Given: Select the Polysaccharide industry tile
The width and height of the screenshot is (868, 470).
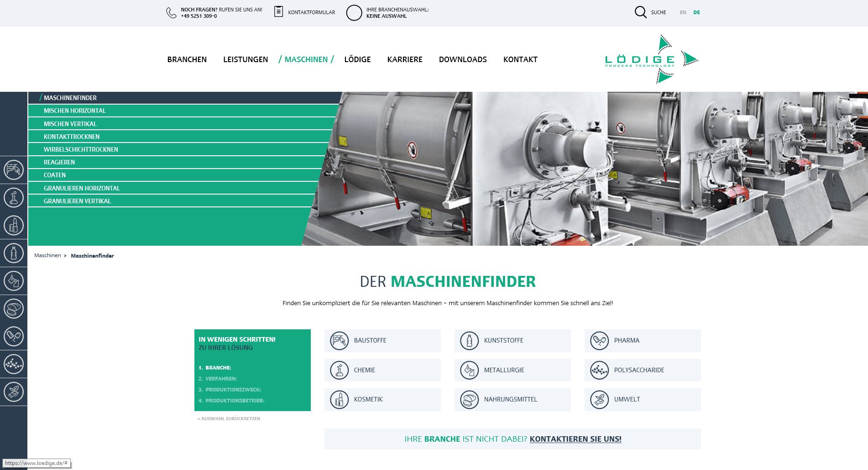Looking at the screenshot, I should [x=643, y=370].
